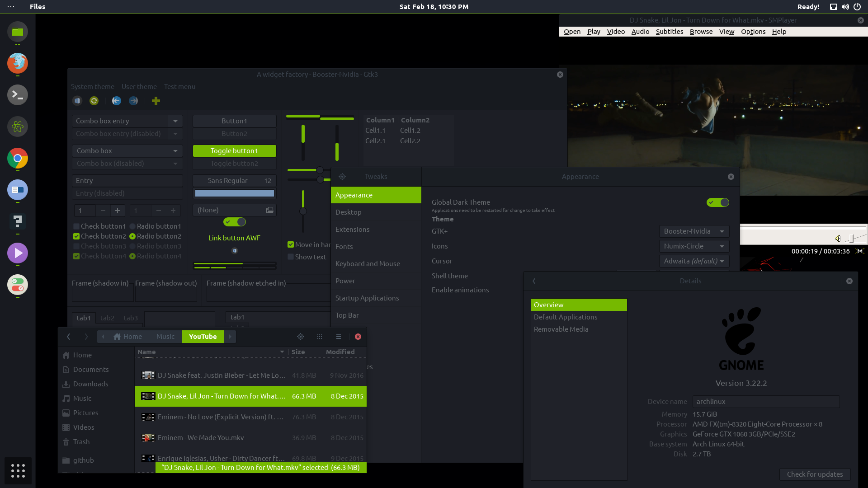Screen dimensions: 868x488
Task: Open the Video menu in SMPlayer
Action: pyautogui.click(x=616, y=32)
